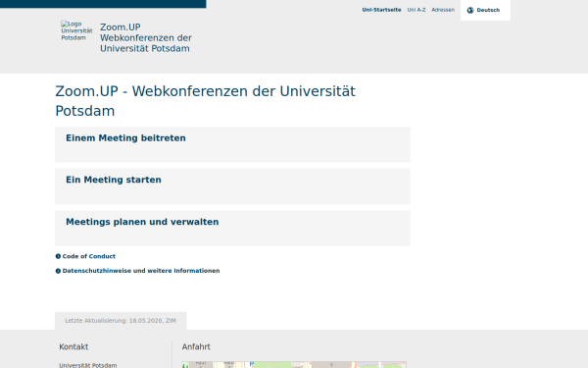Click the Kontakt footer heading
588x368 pixels.
[x=73, y=347]
